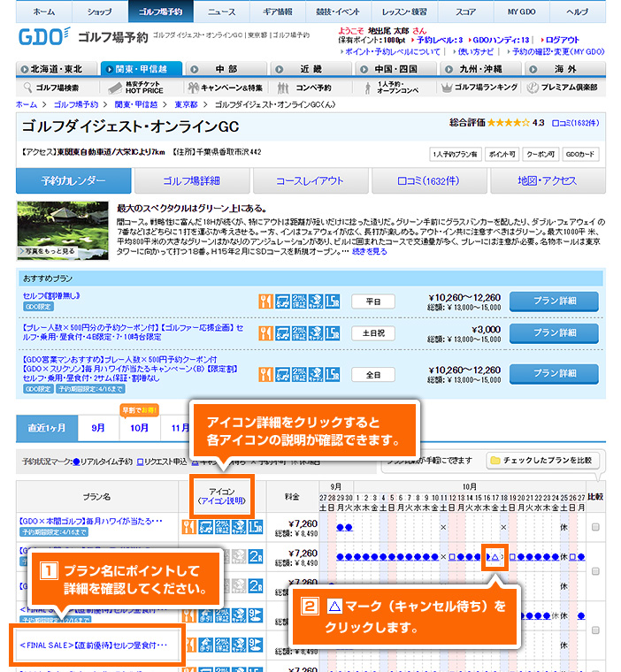Switch to コースレイアウト tab

(310, 181)
